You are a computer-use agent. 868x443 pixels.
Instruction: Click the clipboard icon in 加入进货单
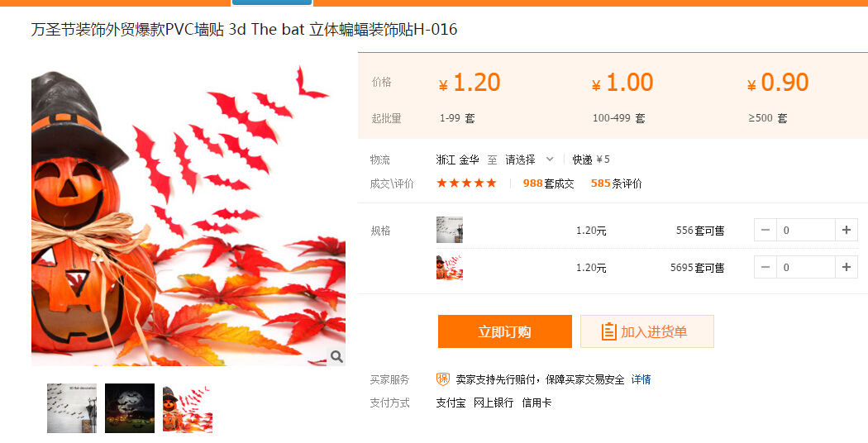[x=608, y=331]
